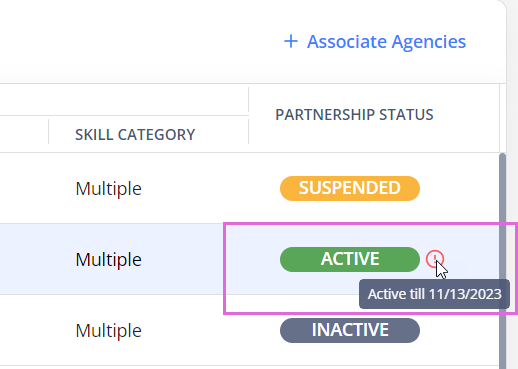The width and height of the screenshot is (518, 369).
Task: Open the Associate Agencies link text
Action: click(386, 42)
